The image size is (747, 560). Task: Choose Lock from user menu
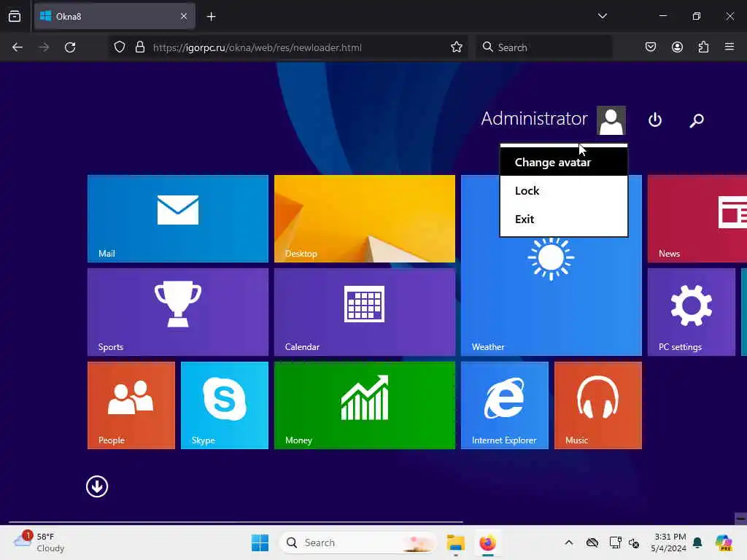point(564,190)
